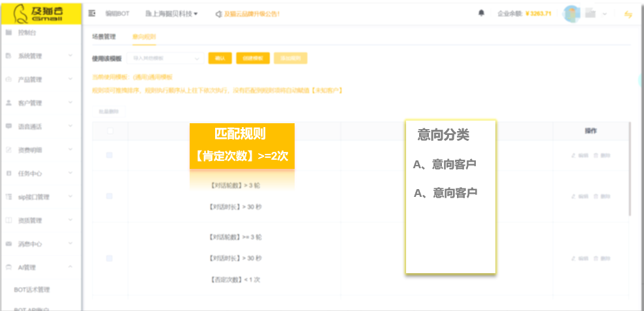Click the 控制台 dashboard icon in sidebar
The width and height of the screenshot is (644, 311).
8,33
